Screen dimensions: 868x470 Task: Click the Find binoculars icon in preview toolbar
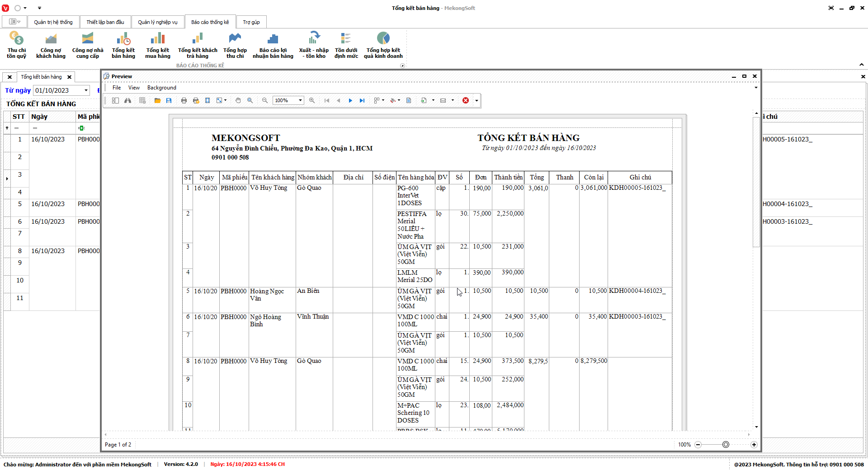pos(128,100)
